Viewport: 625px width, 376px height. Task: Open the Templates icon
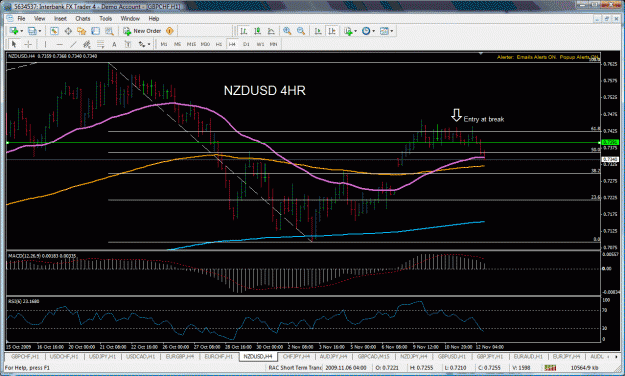[384, 31]
